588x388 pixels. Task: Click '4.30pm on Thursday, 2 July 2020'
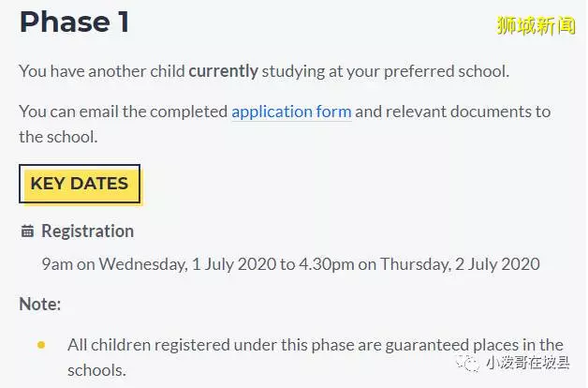coord(419,264)
